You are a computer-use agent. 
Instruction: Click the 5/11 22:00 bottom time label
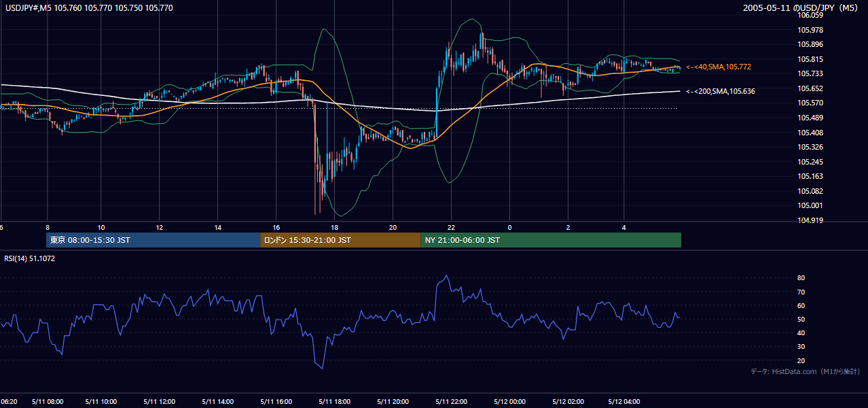(x=451, y=401)
